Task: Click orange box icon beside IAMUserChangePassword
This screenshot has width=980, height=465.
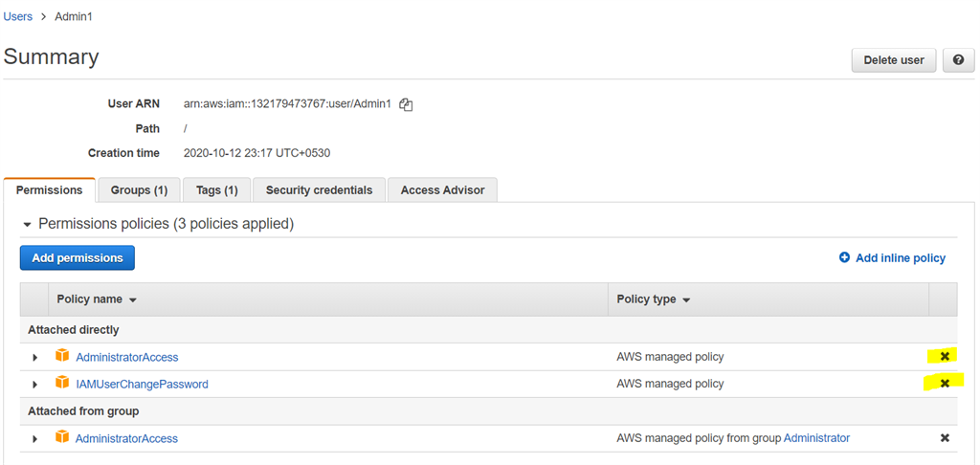Action: pyautogui.click(x=61, y=383)
